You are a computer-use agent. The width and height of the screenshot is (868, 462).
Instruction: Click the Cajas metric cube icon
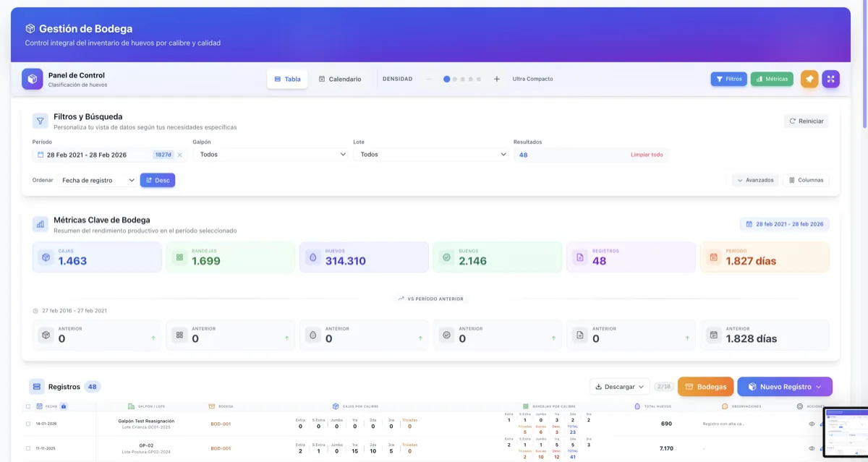tap(46, 257)
